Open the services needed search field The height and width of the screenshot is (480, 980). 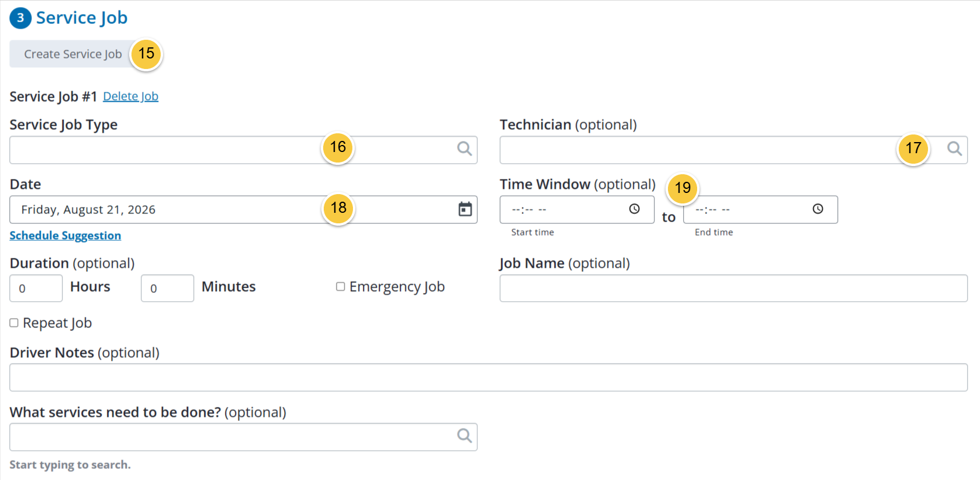click(243, 437)
